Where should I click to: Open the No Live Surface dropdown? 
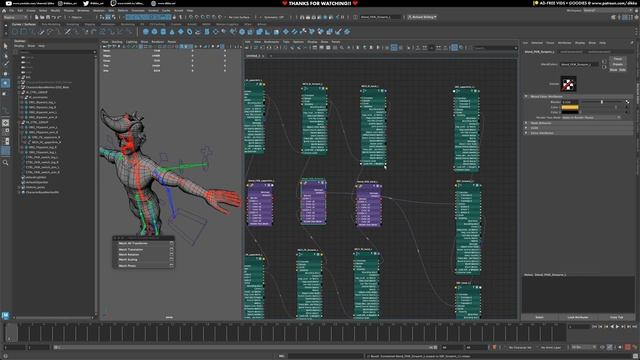tap(240, 17)
